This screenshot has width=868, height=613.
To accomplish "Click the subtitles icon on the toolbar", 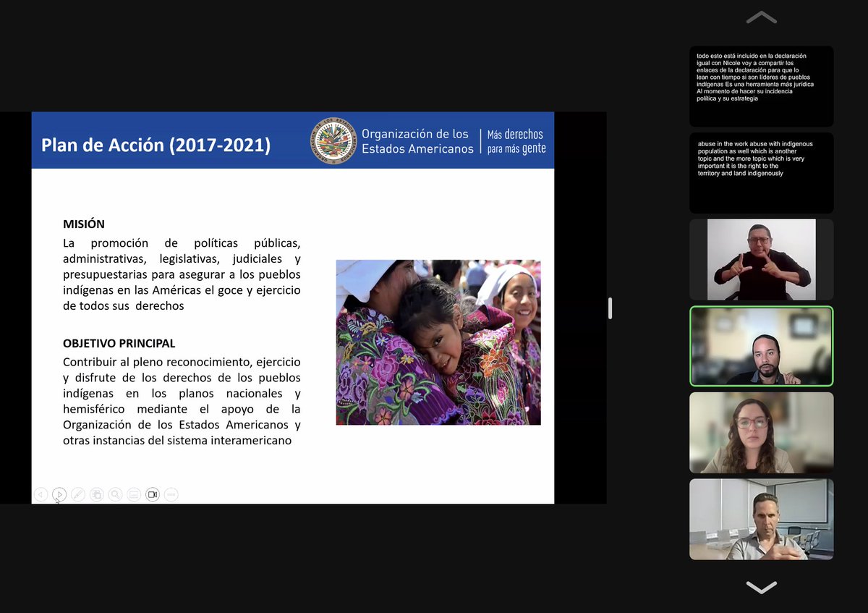I will click(x=134, y=494).
